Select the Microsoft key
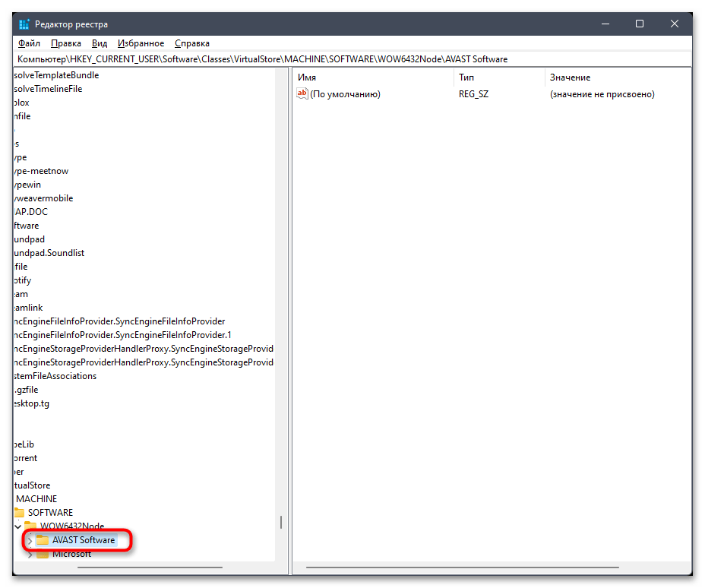The height and width of the screenshot is (588, 705). 71,555
